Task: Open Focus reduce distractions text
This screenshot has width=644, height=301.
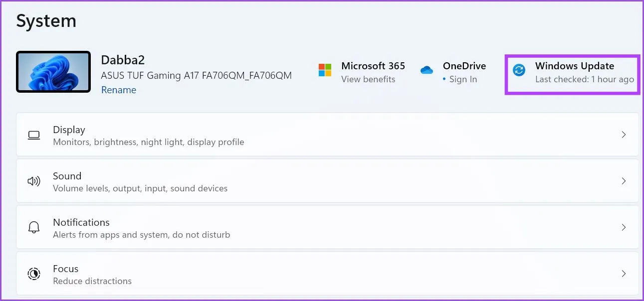Action: pos(92,281)
